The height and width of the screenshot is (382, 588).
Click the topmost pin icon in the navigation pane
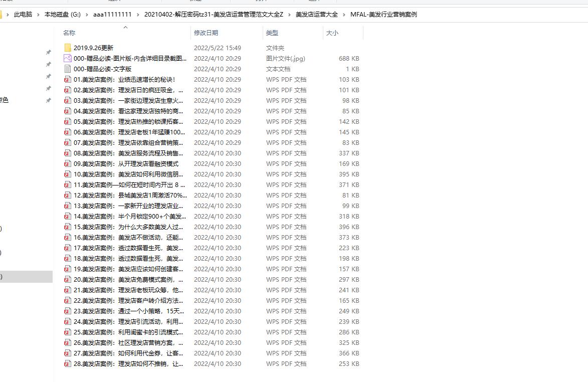[48, 52]
